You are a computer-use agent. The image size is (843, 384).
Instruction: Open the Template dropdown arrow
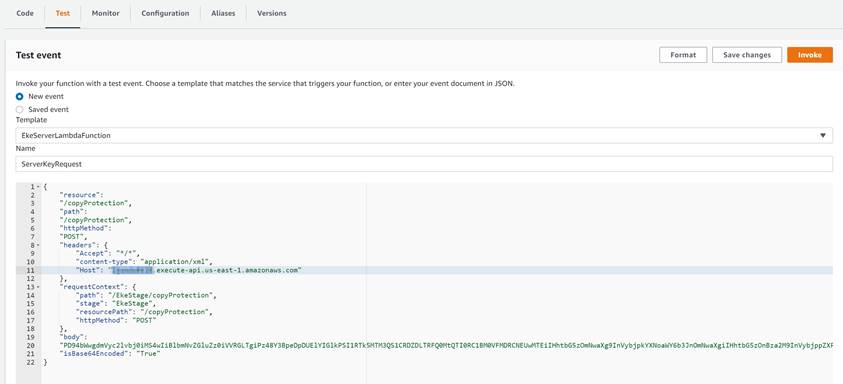tap(823, 136)
